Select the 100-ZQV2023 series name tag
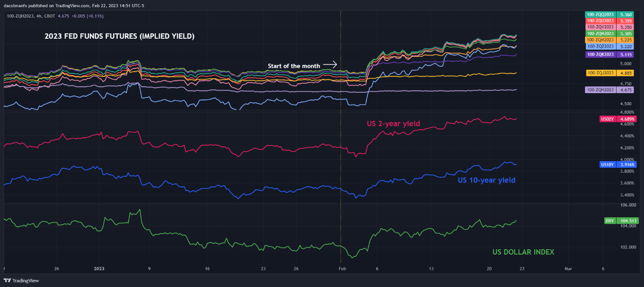The width and height of the screenshot is (644, 287). (600, 27)
